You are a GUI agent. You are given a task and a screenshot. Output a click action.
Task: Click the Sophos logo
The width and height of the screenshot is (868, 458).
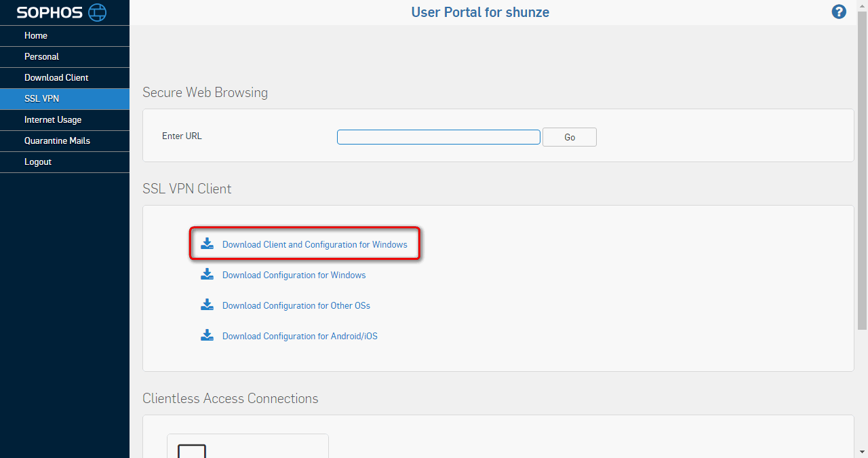[x=62, y=12]
